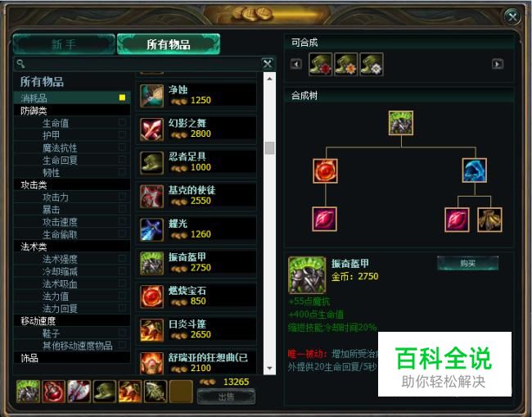Click the blue hooded cloak icon in the recipe tree

point(474,170)
